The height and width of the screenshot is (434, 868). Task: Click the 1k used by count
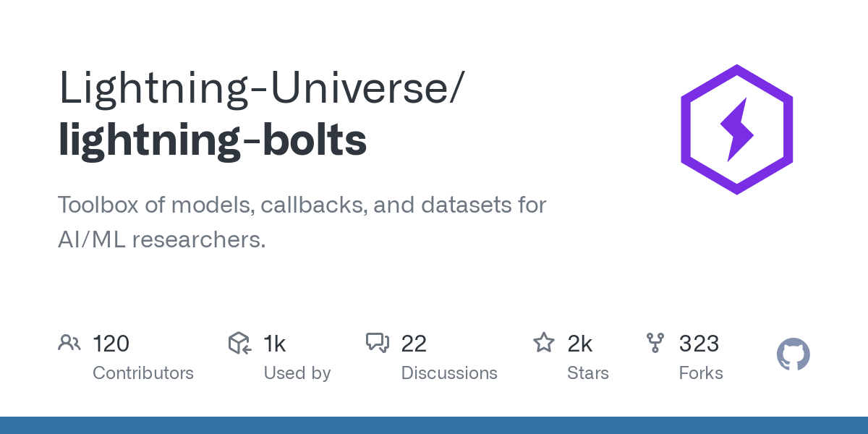tap(275, 344)
